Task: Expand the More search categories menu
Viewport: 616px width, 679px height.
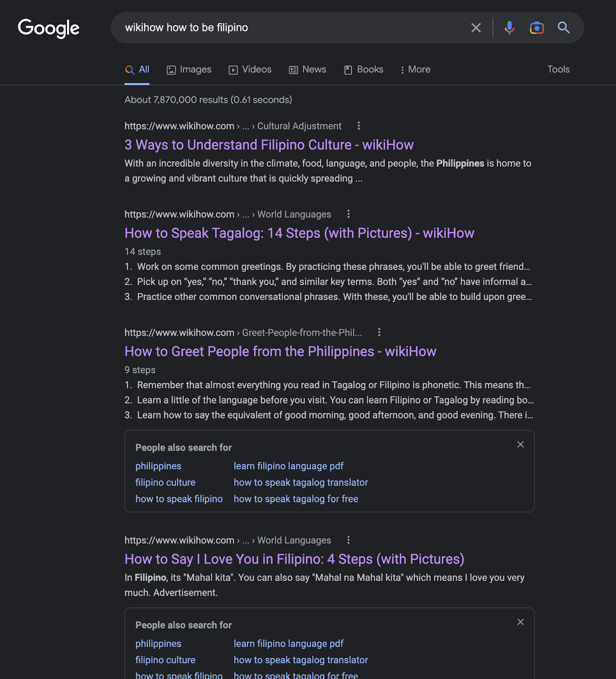Action: (x=415, y=70)
